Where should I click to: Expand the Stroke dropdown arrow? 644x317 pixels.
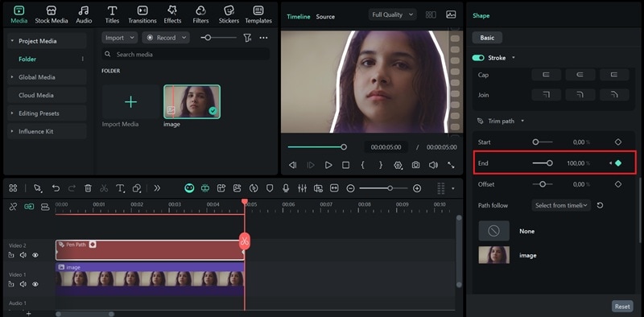[x=514, y=58]
